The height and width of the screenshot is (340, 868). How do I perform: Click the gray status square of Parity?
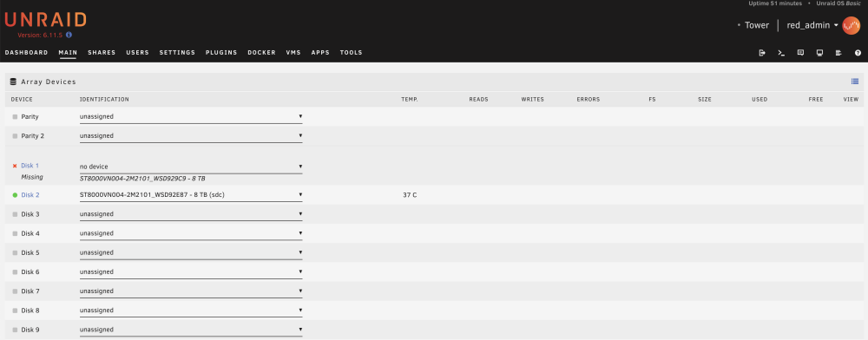coord(15,117)
